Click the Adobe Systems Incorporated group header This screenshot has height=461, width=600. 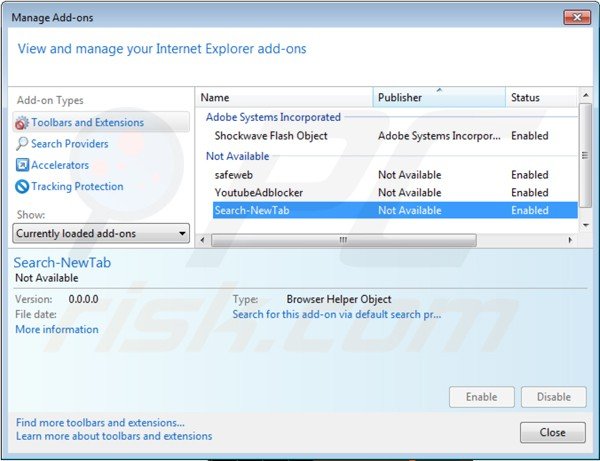coord(273,117)
